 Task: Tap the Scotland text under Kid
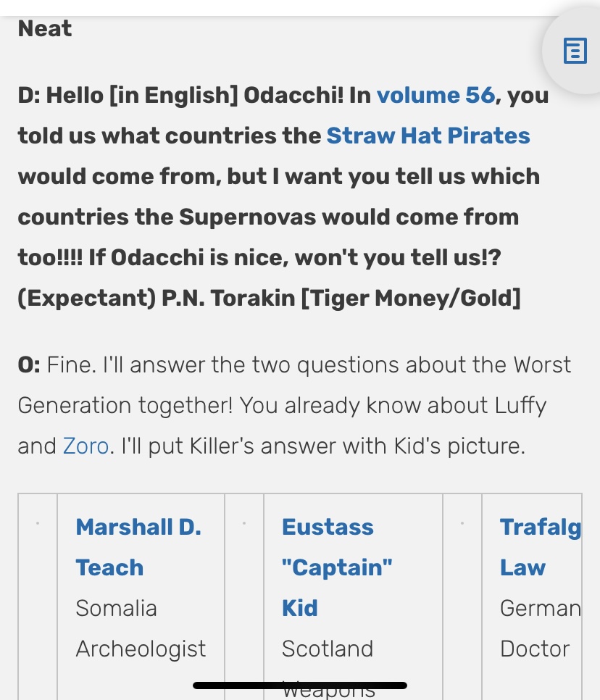pyautogui.click(x=327, y=649)
